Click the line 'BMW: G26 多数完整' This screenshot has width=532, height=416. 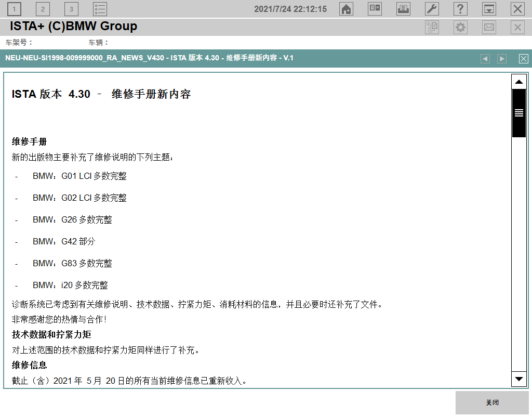[x=72, y=220]
